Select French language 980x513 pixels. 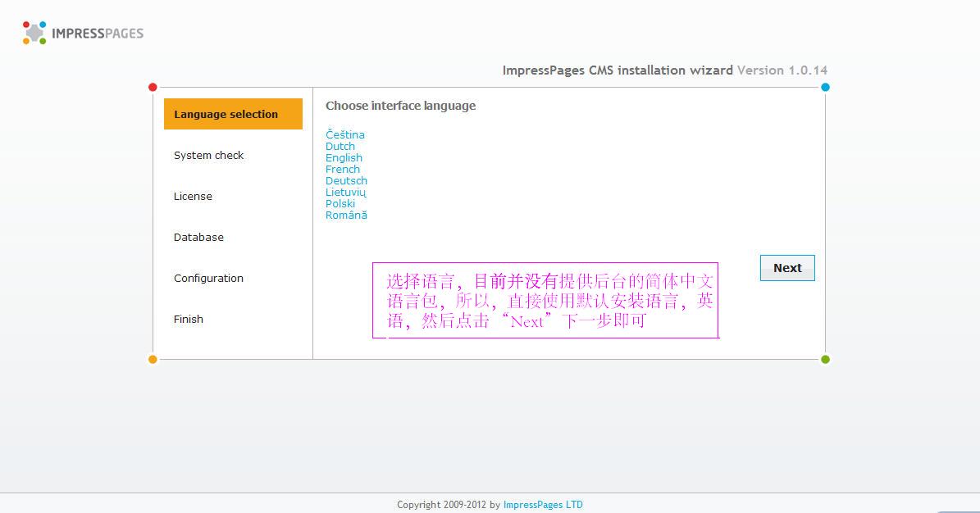(343, 169)
